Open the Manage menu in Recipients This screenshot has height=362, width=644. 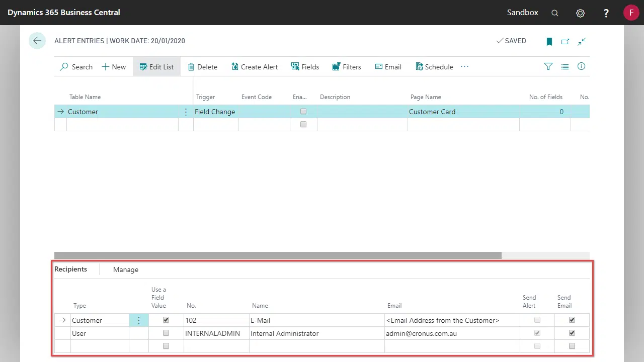(x=125, y=269)
